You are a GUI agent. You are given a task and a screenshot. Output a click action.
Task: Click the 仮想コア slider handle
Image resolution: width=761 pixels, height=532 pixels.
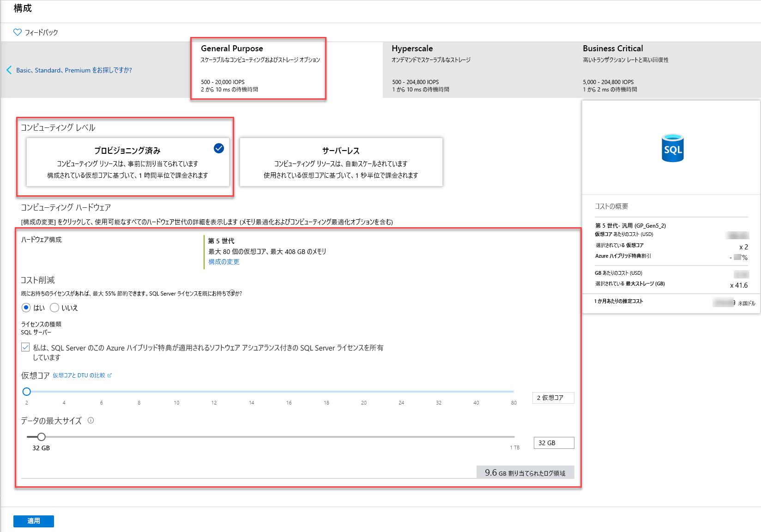pos(27,392)
